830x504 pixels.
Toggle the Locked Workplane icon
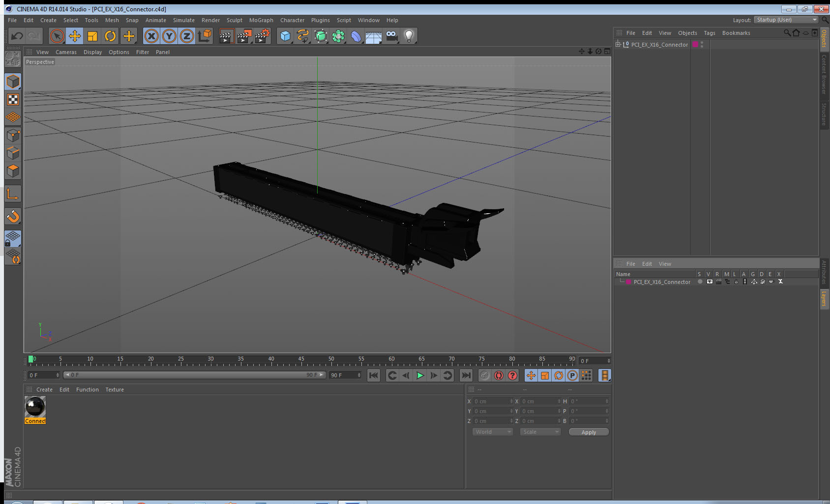[13, 239]
